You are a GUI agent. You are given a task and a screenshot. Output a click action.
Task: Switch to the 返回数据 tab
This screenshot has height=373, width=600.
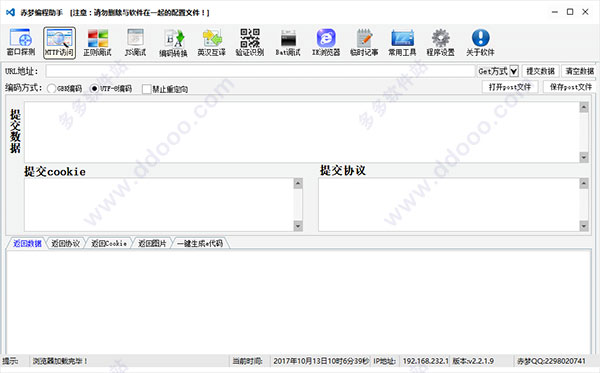[27, 243]
